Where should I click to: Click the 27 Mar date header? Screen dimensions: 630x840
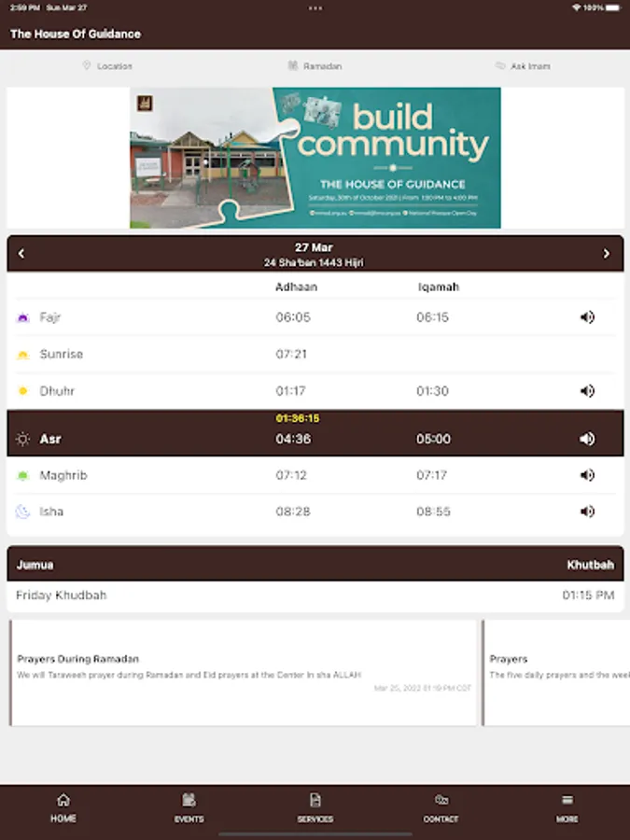pyautogui.click(x=314, y=247)
